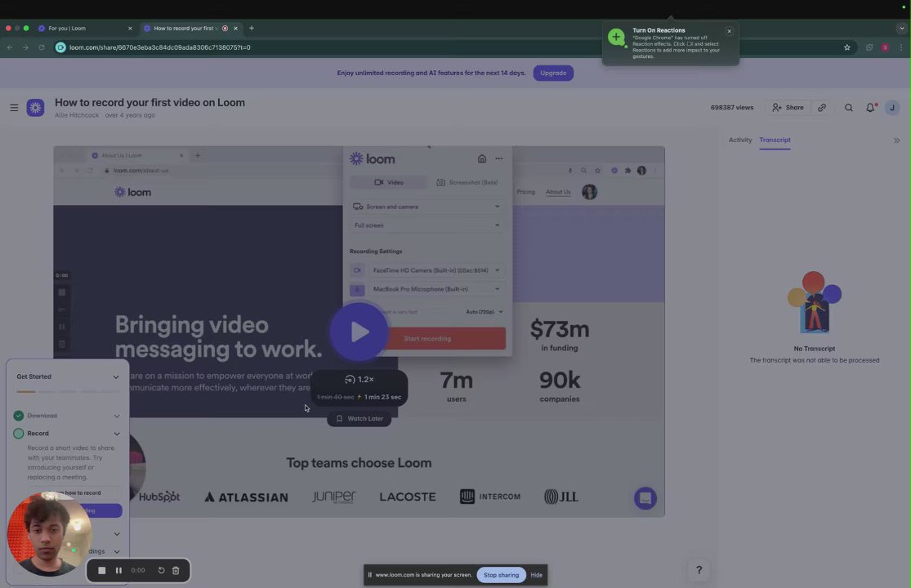This screenshot has width=911, height=588.
Task: Open notifications bell icon
Action: click(870, 107)
